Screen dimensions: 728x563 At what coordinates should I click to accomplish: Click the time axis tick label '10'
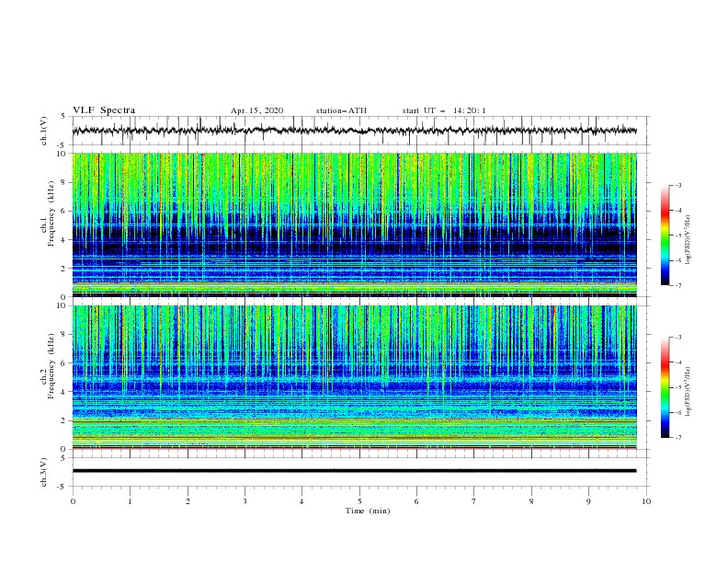(646, 501)
